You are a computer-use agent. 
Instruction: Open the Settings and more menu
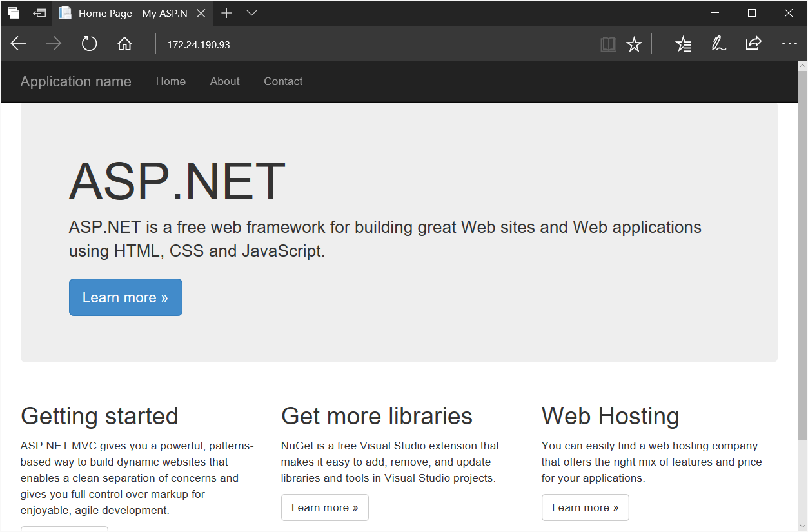[789, 44]
